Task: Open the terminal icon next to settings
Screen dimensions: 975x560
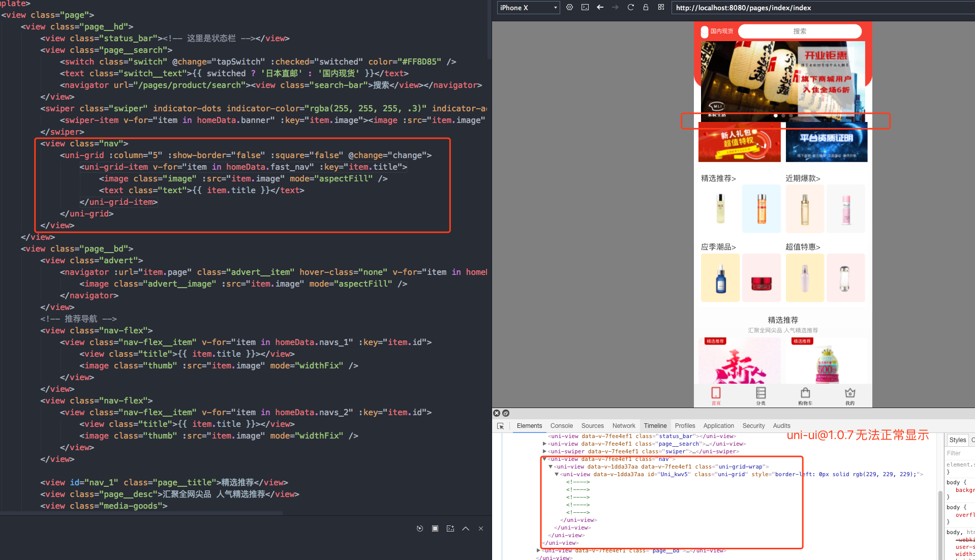Action: click(x=585, y=7)
